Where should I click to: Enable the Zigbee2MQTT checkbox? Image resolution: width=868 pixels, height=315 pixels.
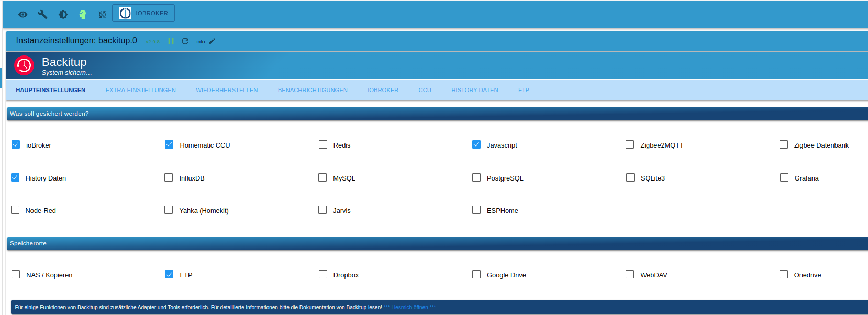pyautogui.click(x=630, y=144)
